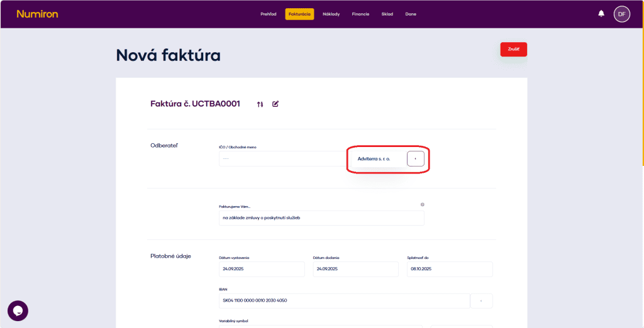Click the help icon above Fakturujeme Vám field
The height and width of the screenshot is (328, 644).
[x=422, y=204]
